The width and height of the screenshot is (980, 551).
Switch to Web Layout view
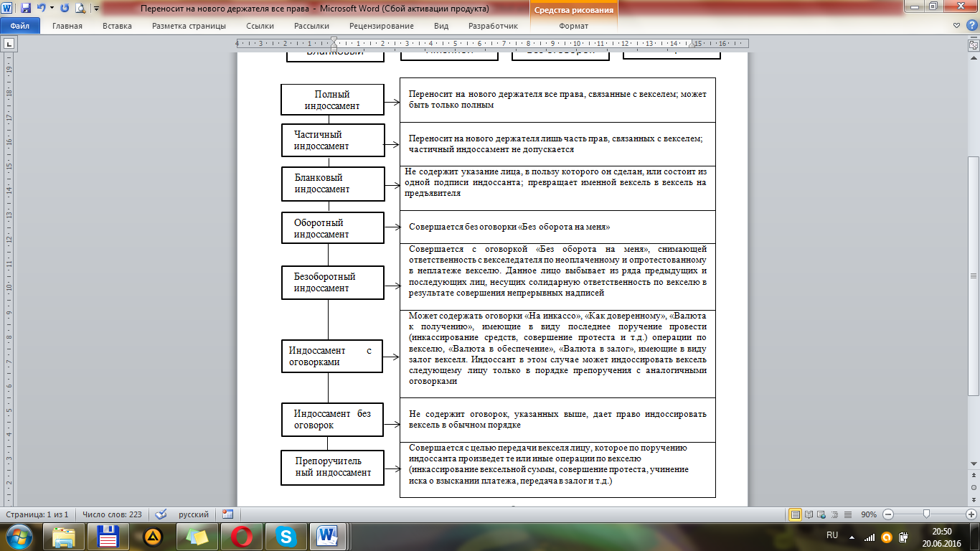click(822, 514)
